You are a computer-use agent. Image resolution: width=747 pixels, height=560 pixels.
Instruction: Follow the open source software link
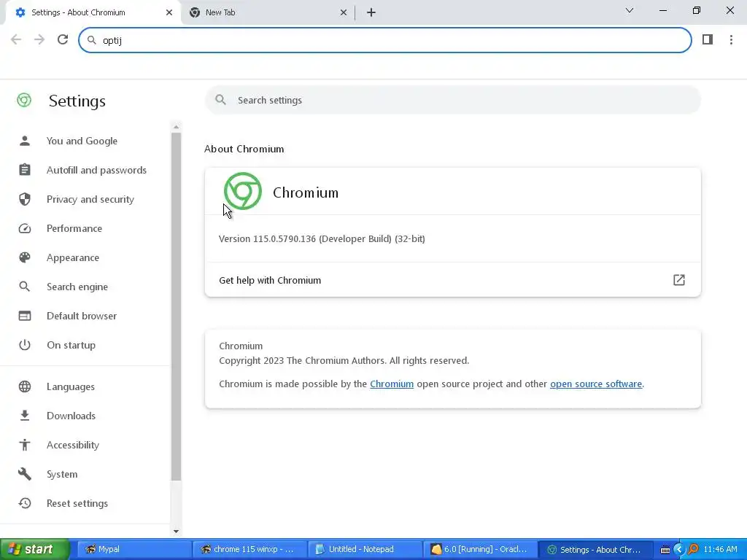[596, 384]
